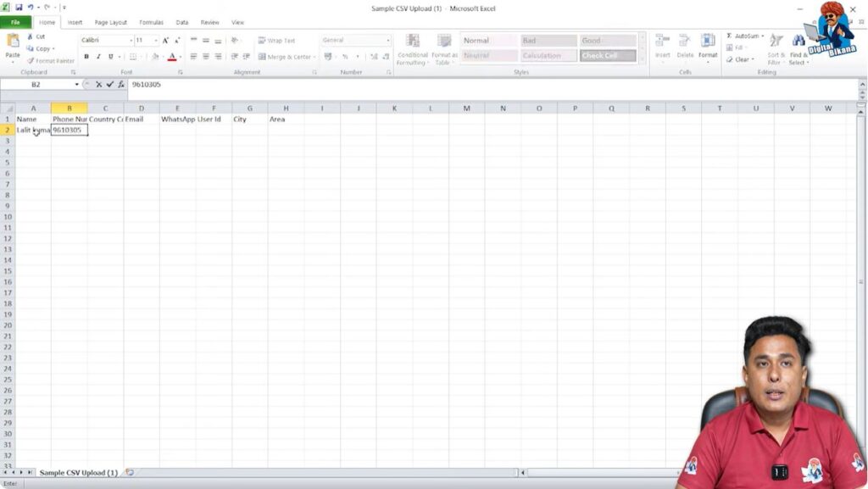Click the Accounting Number Format icon

[328, 57]
